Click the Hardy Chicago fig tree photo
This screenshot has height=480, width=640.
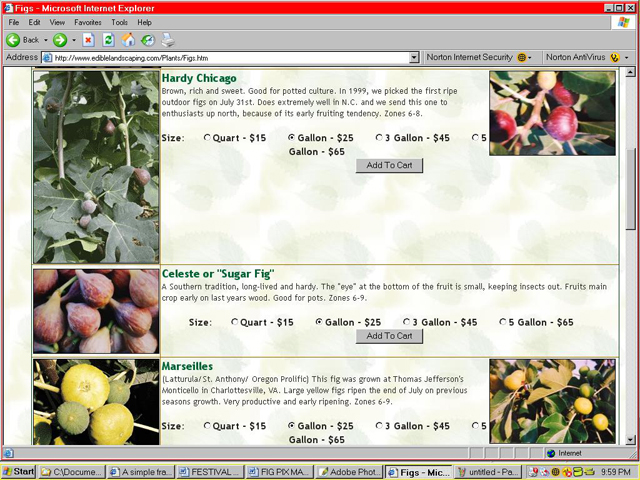point(96,167)
